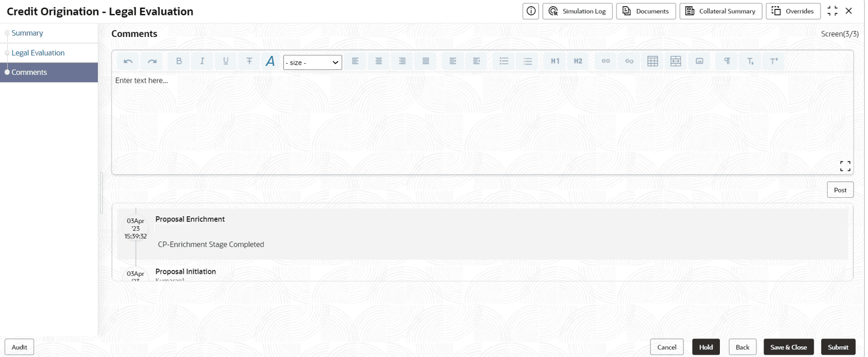Open the information icon in header
The height and width of the screenshot is (357, 868).
point(531,11)
